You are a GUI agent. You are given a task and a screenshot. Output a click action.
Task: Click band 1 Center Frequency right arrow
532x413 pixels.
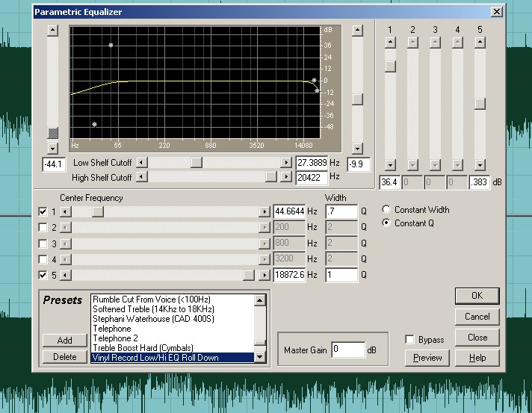(264, 211)
